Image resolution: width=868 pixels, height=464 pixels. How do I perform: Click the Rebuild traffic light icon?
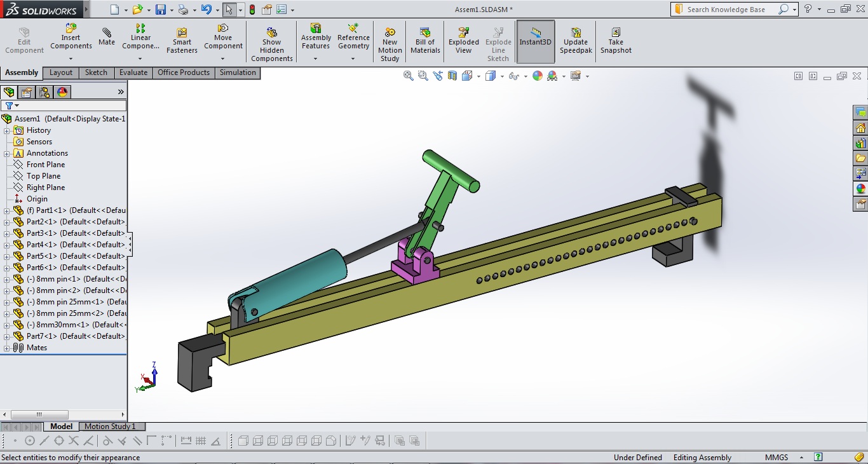pos(252,10)
